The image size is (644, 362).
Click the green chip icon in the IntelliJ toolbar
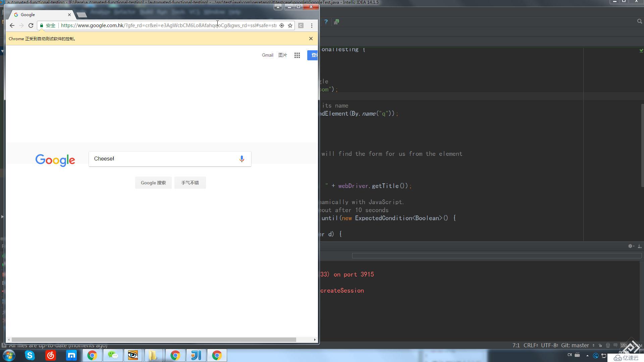336,22
